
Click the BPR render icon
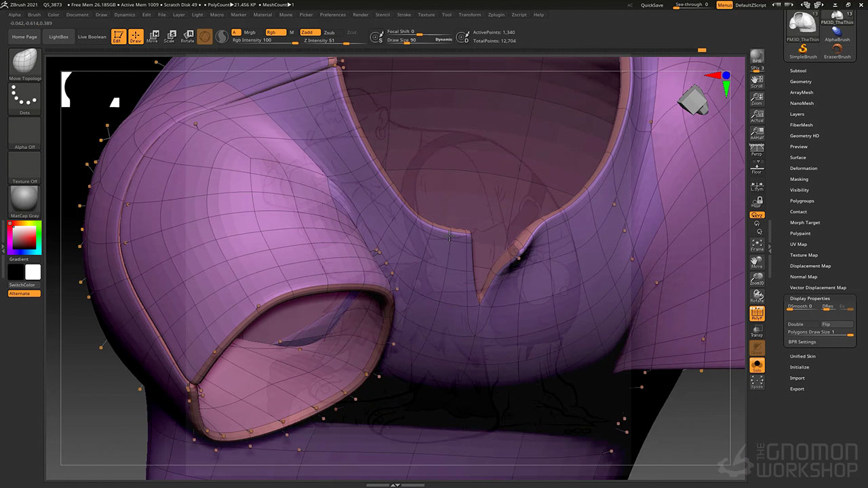[x=757, y=57]
